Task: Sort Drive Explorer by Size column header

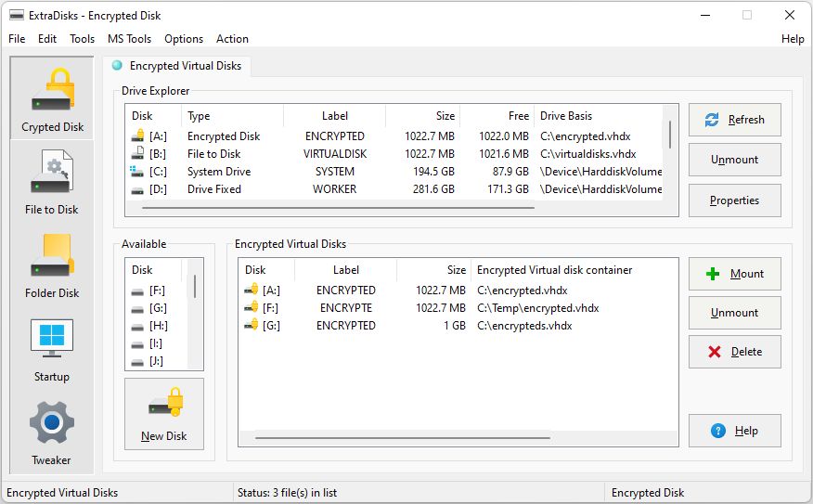Action: (x=423, y=116)
